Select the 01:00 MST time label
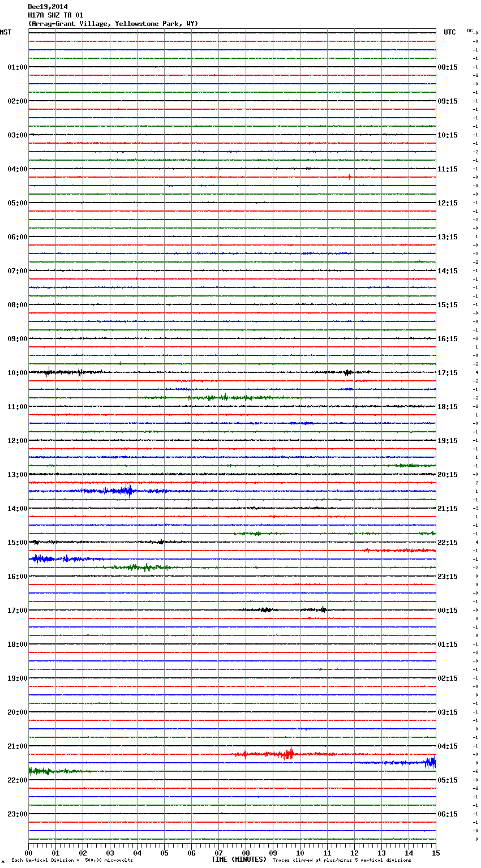Viewport: 481px width, 868px height. pyautogui.click(x=18, y=67)
